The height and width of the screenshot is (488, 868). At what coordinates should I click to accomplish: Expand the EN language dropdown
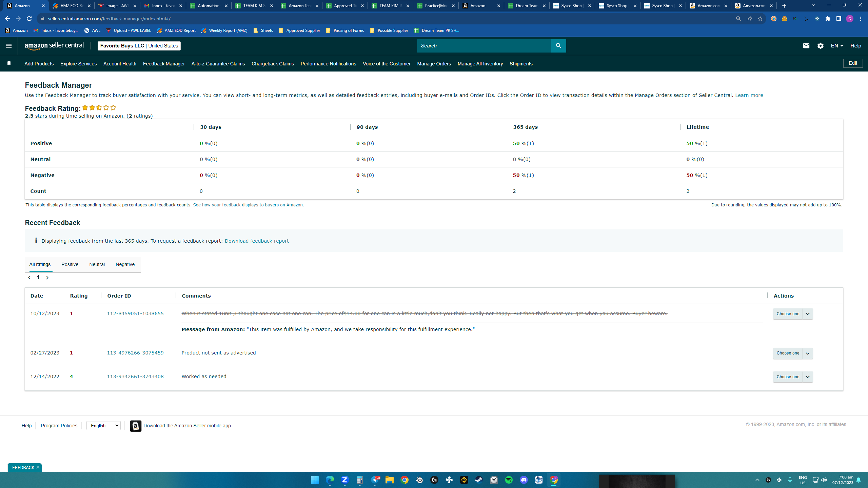click(x=837, y=46)
